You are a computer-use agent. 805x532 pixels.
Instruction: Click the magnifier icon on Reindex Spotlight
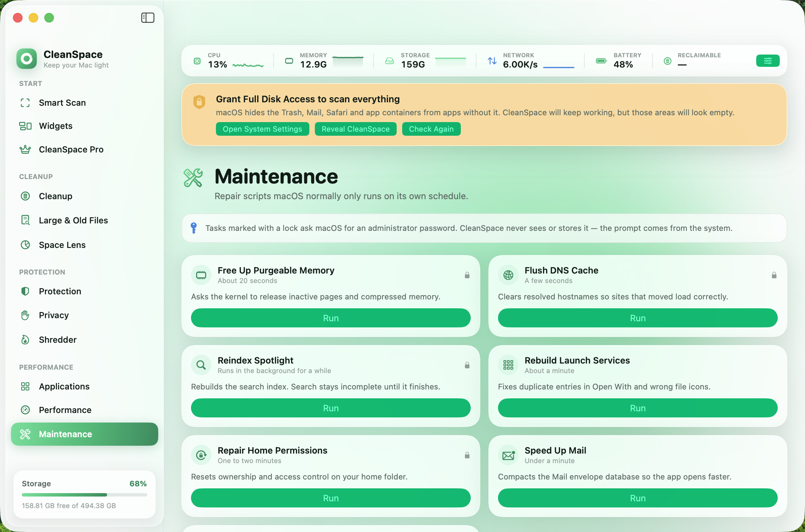pyautogui.click(x=201, y=365)
